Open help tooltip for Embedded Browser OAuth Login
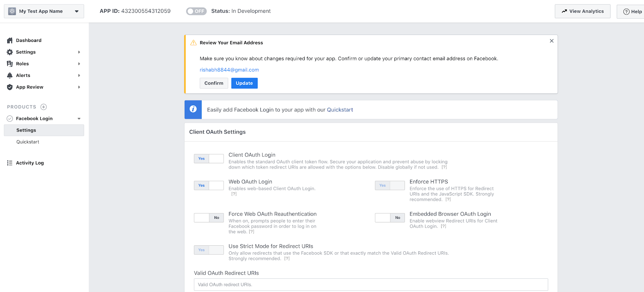The width and height of the screenshot is (644, 292). pyautogui.click(x=444, y=226)
